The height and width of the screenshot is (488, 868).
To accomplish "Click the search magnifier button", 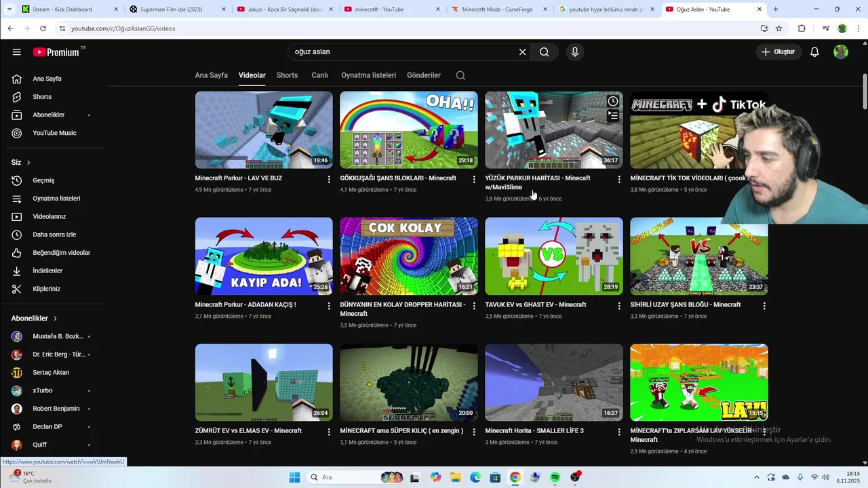I will pyautogui.click(x=545, y=52).
